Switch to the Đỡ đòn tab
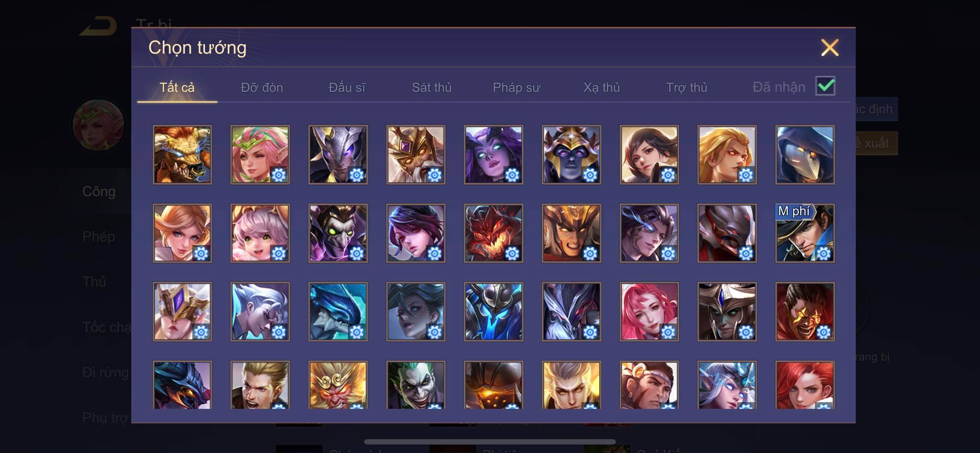The image size is (980, 453). [262, 88]
